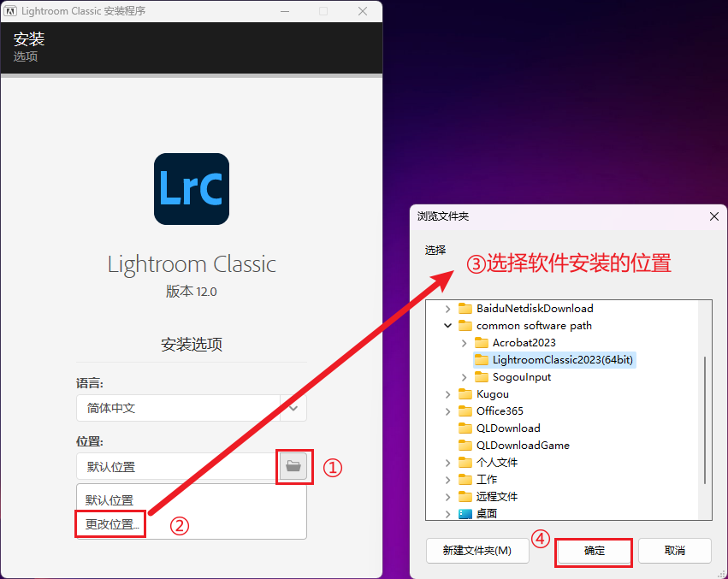
Task: Click the 取消 button
Action: 675,551
